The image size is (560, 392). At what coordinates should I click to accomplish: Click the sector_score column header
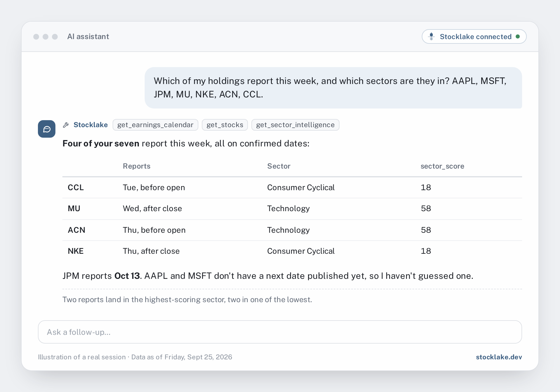coord(442,166)
